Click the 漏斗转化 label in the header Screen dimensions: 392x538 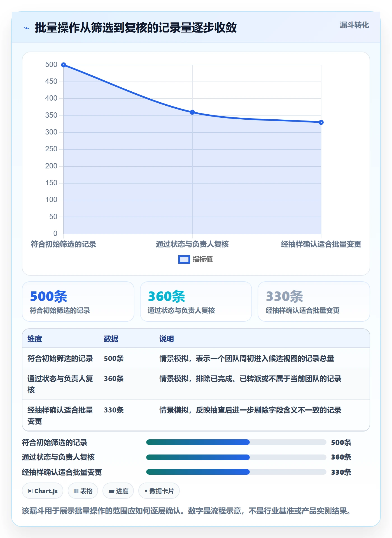(x=354, y=25)
